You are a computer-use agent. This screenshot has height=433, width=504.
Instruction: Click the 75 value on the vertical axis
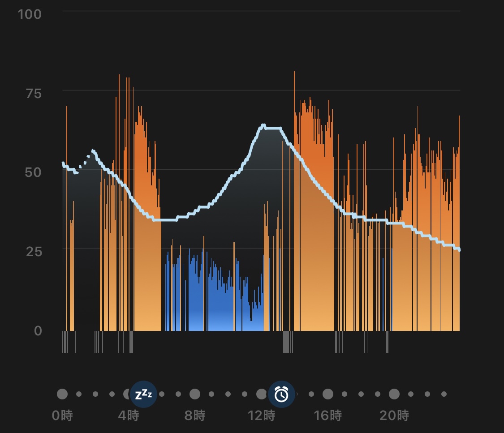(34, 94)
